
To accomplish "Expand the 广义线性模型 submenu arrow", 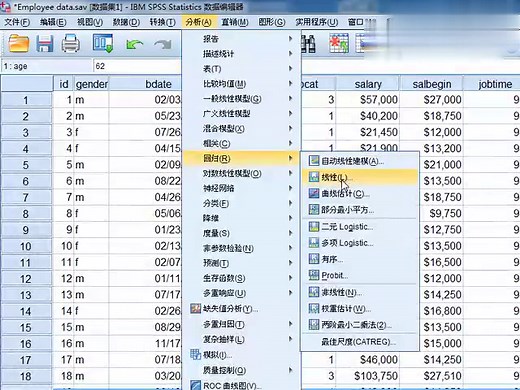I will pyautogui.click(x=291, y=114).
